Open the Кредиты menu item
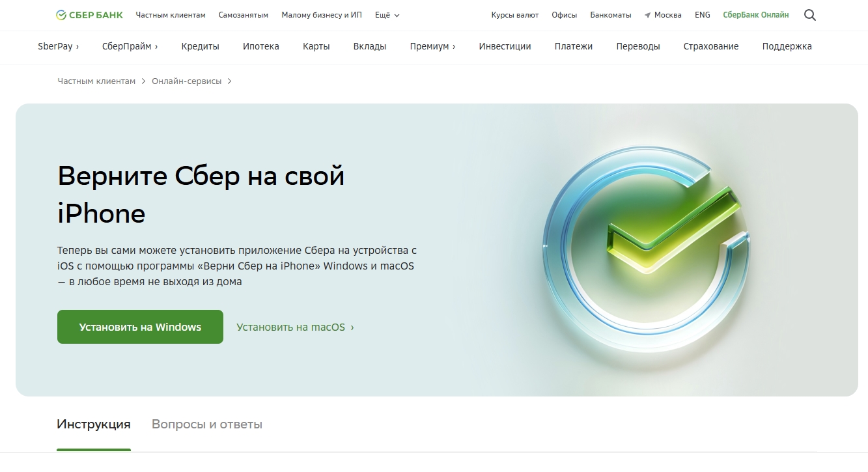This screenshot has width=868, height=472. click(201, 46)
